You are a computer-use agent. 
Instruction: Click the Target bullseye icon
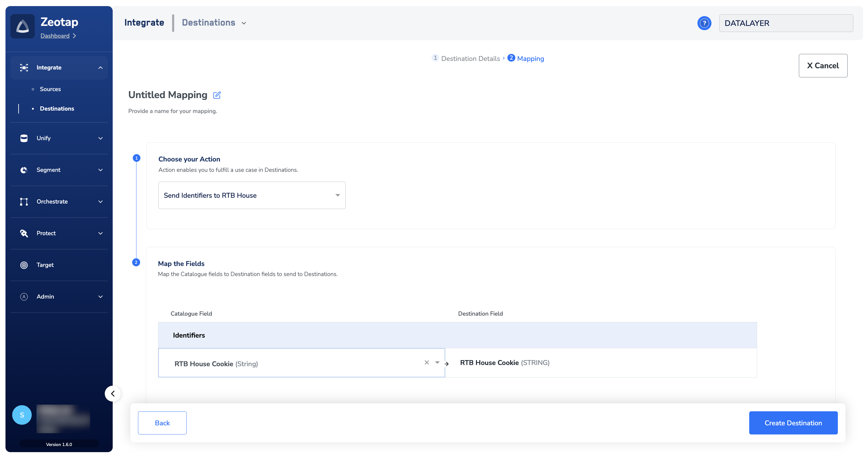coord(24,265)
